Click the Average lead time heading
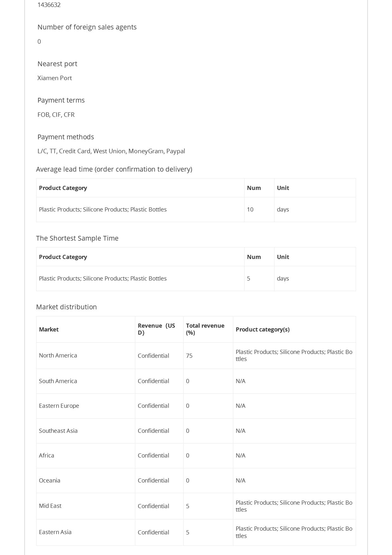392x555 pixels. tap(114, 169)
